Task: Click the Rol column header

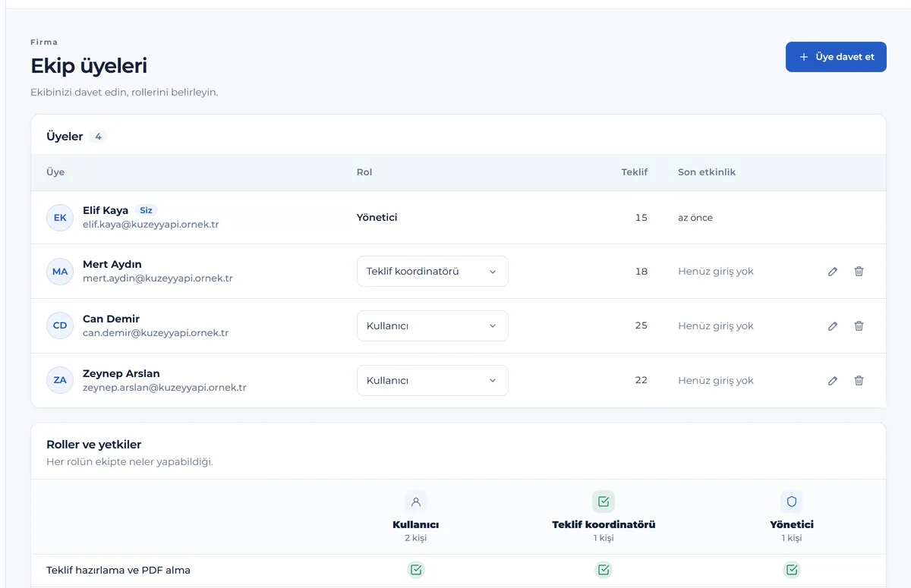Action: 364,172
